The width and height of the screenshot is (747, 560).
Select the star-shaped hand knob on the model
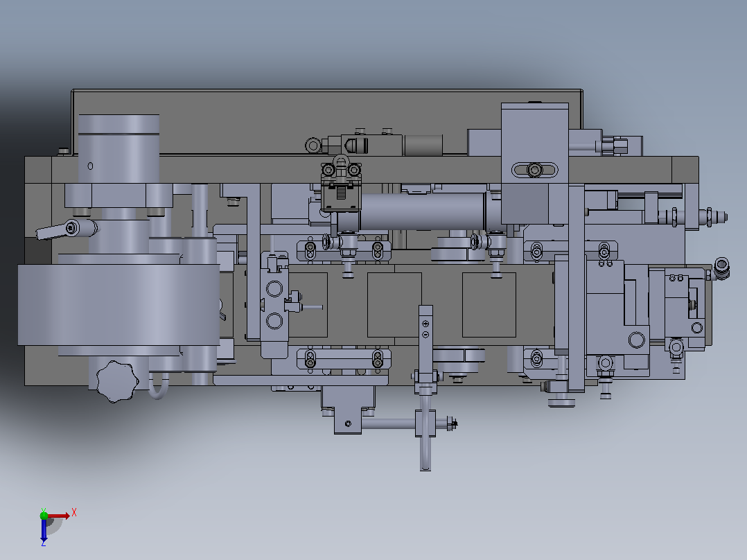tap(117, 381)
